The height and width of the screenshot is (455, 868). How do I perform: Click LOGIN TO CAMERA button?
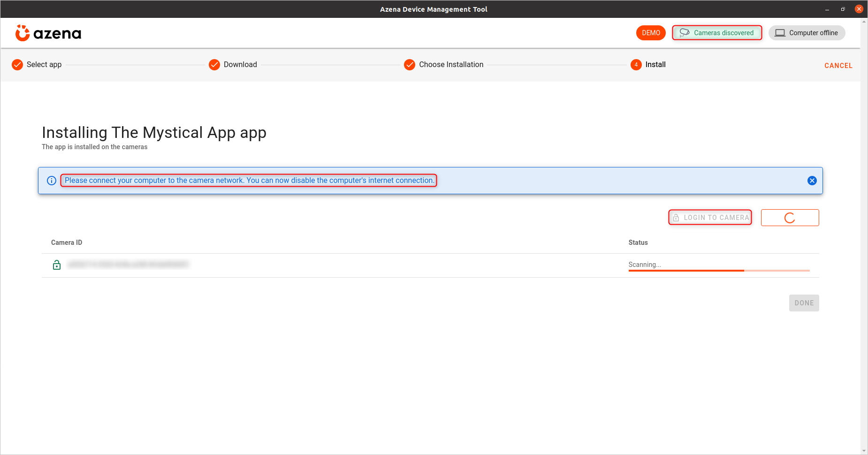[710, 218]
